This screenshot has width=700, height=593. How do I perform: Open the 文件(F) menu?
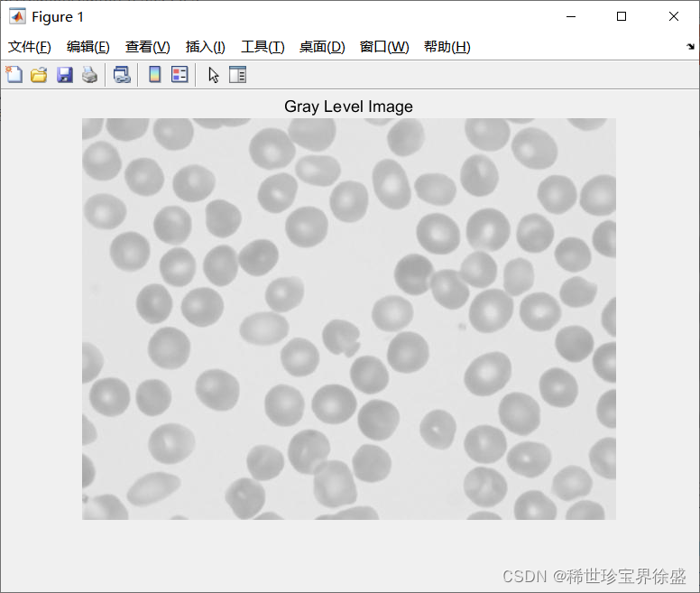click(x=30, y=47)
